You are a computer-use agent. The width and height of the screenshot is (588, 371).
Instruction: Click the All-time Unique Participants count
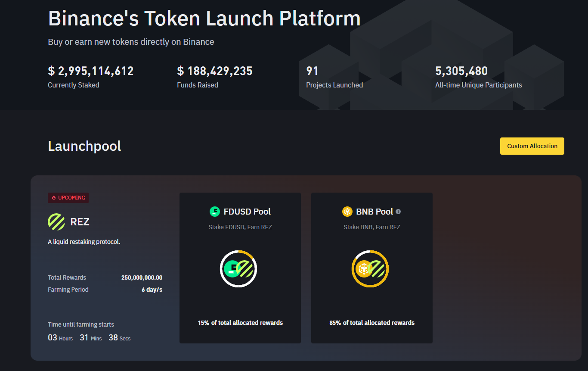461,71
